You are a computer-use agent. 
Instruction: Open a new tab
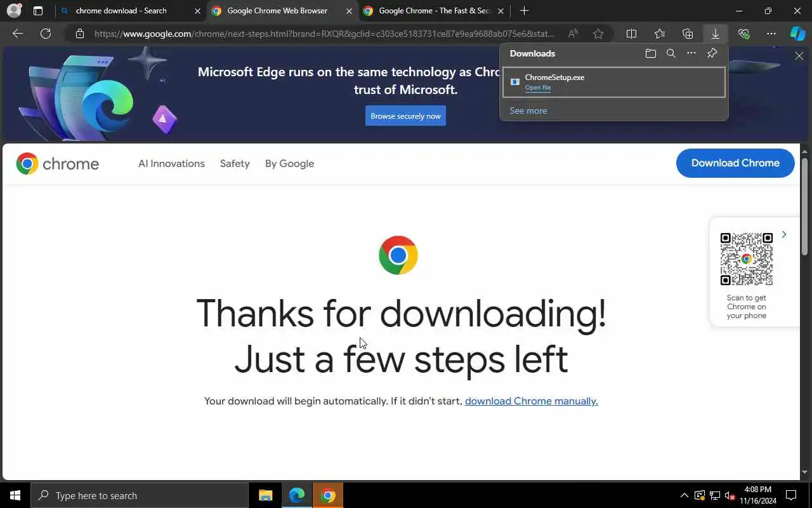[524, 11]
